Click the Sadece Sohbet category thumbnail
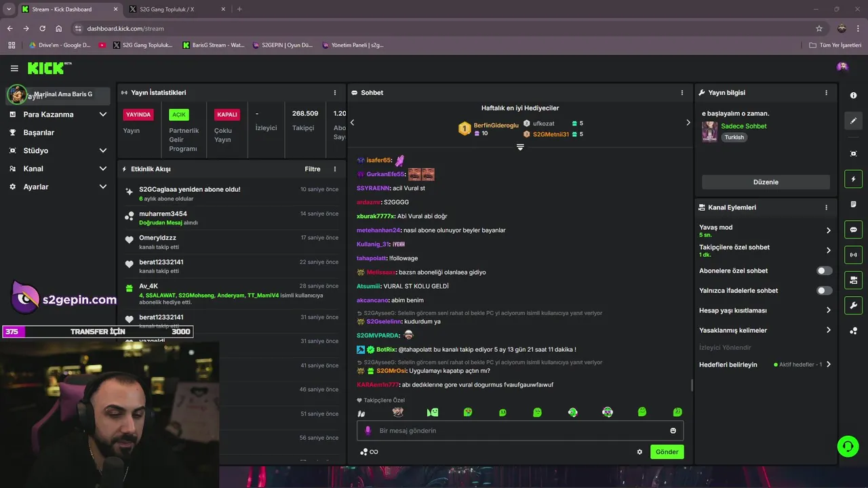 tap(709, 131)
